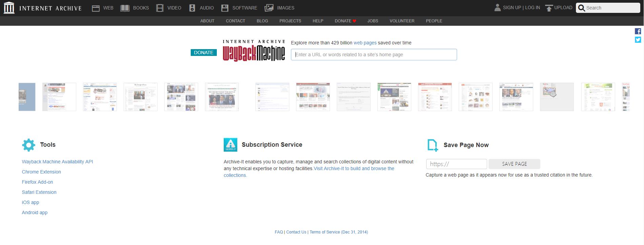
Task: Click the UPLOAD text link
Action: click(x=563, y=7)
